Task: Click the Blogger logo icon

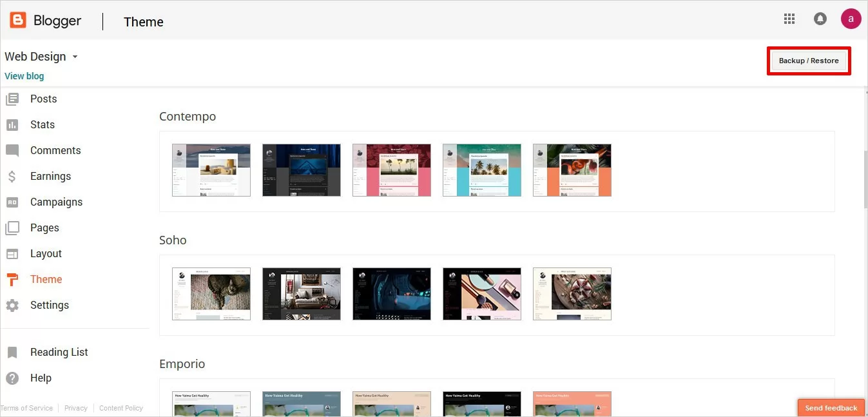Action: [x=18, y=21]
